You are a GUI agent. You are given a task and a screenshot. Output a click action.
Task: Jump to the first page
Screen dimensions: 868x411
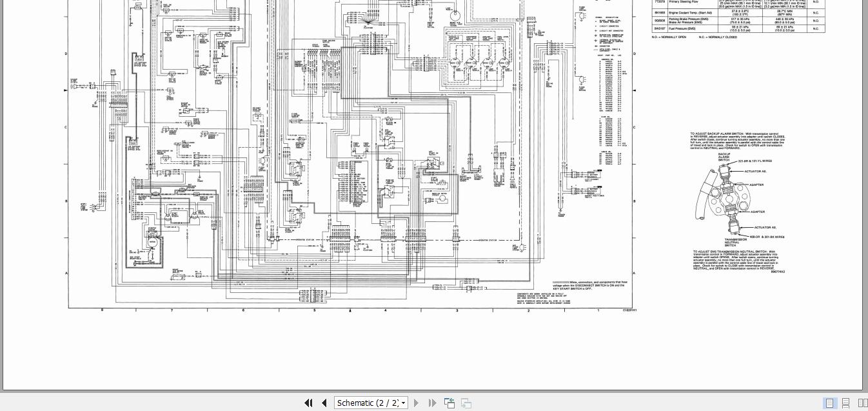pyautogui.click(x=309, y=403)
